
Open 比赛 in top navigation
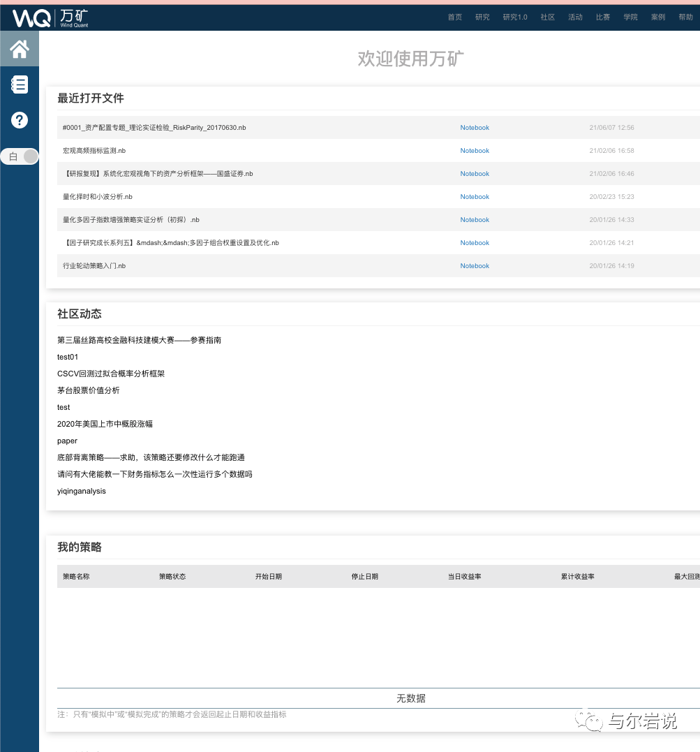pos(603,17)
